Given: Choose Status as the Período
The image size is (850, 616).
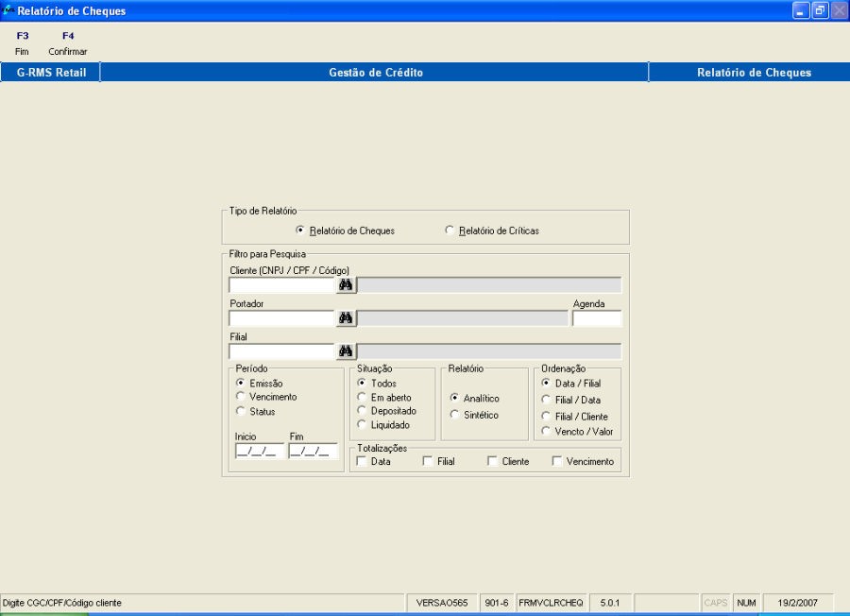Looking at the screenshot, I should pyautogui.click(x=255, y=412).
